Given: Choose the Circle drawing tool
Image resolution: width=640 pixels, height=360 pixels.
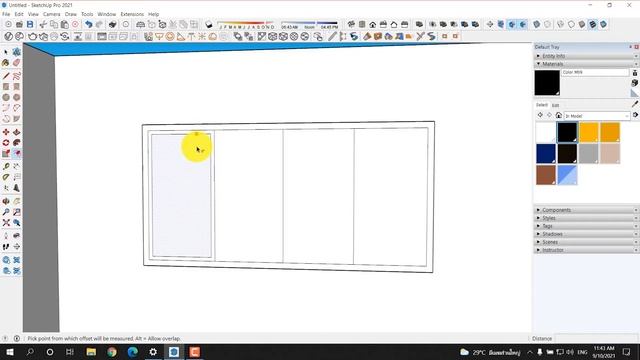Looking at the screenshot, I should pos(6,97).
